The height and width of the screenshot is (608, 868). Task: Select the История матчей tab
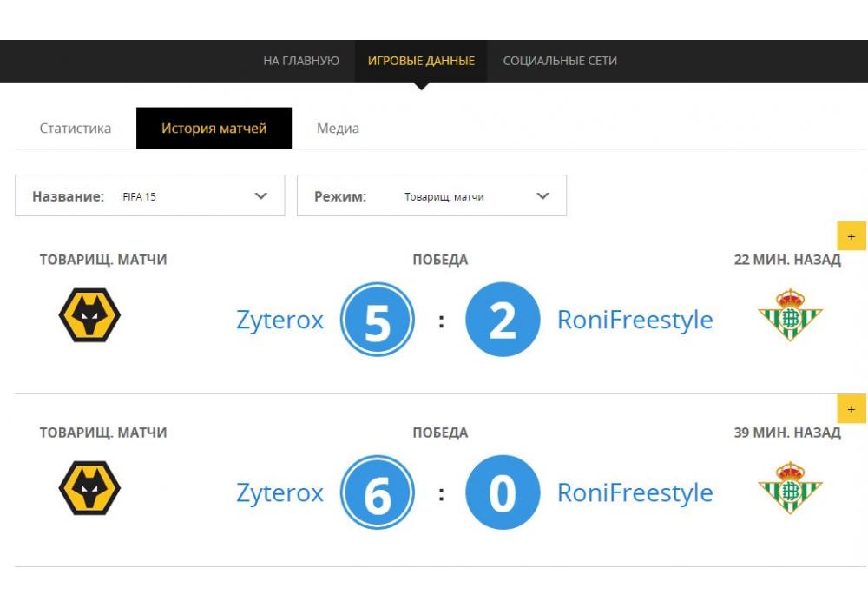(x=214, y=129)
